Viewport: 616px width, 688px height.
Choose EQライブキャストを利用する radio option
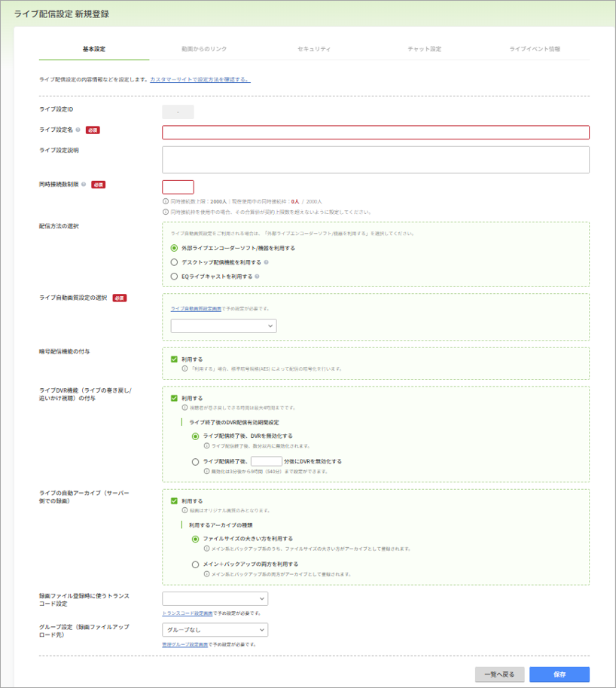(x=174, y=277)
